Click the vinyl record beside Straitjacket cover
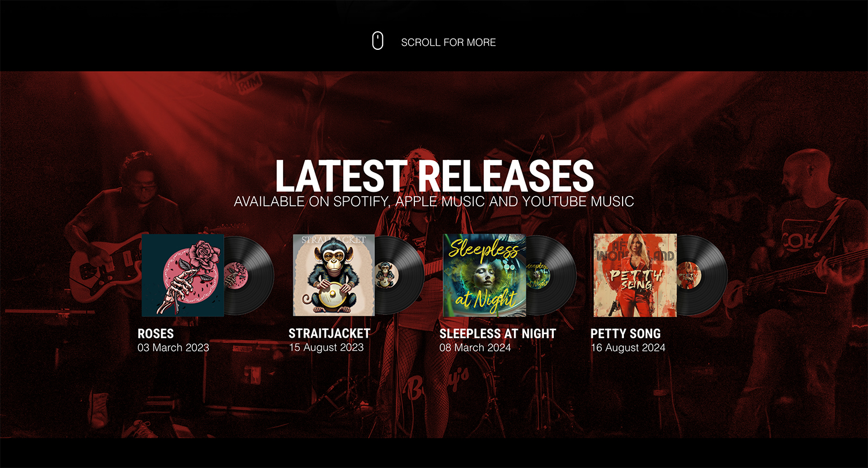Screen dimensions: 868x468 click(x=400, y=275)
